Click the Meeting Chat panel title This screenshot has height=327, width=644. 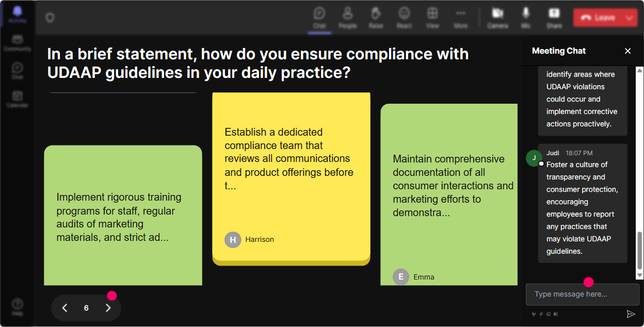click(x=559, y=51)
